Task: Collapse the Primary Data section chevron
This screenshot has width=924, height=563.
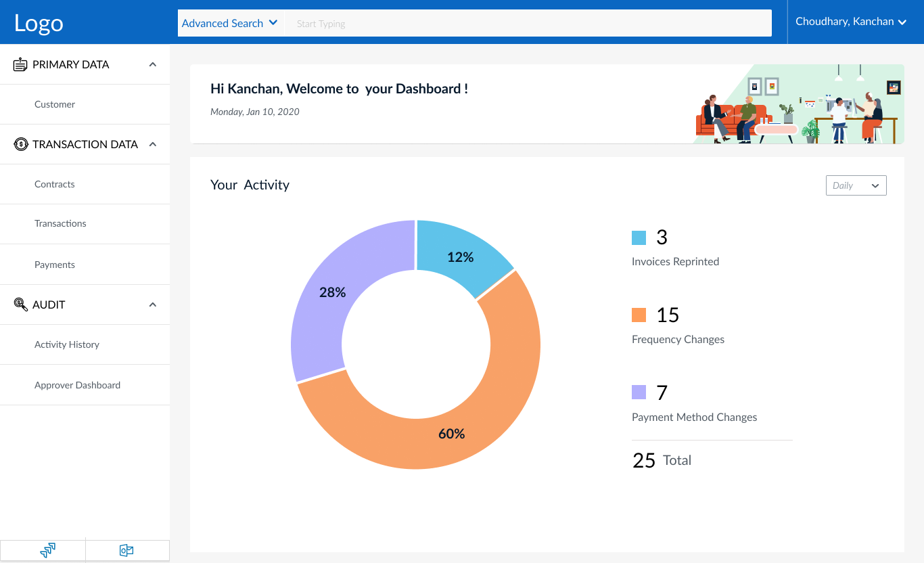Action: pos(153,65)
